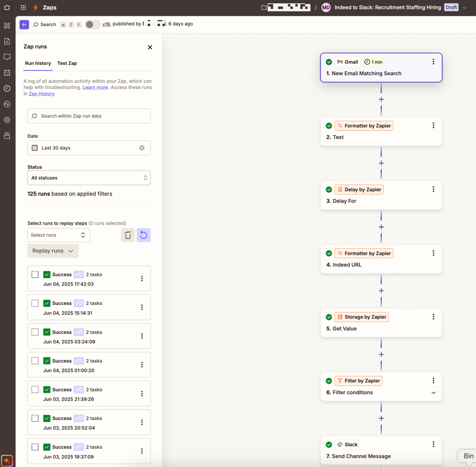476x467 pixels.
Task: Open the Zap history clock icon in sidebar
Action: (7, 88)
